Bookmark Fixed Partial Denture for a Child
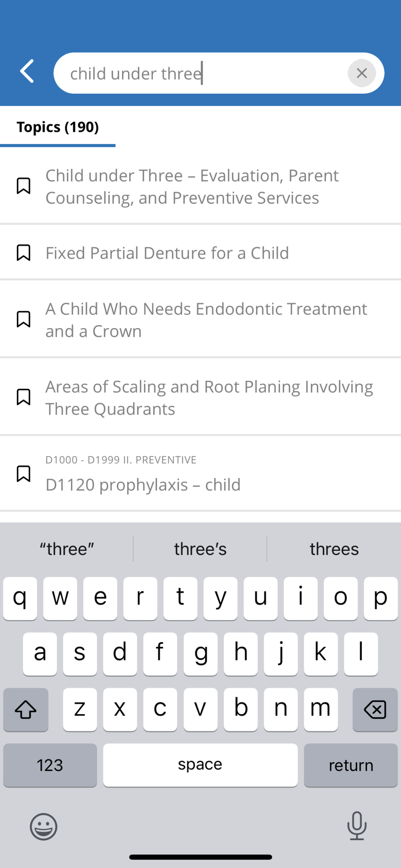401x868 pixels. point(23,253)
